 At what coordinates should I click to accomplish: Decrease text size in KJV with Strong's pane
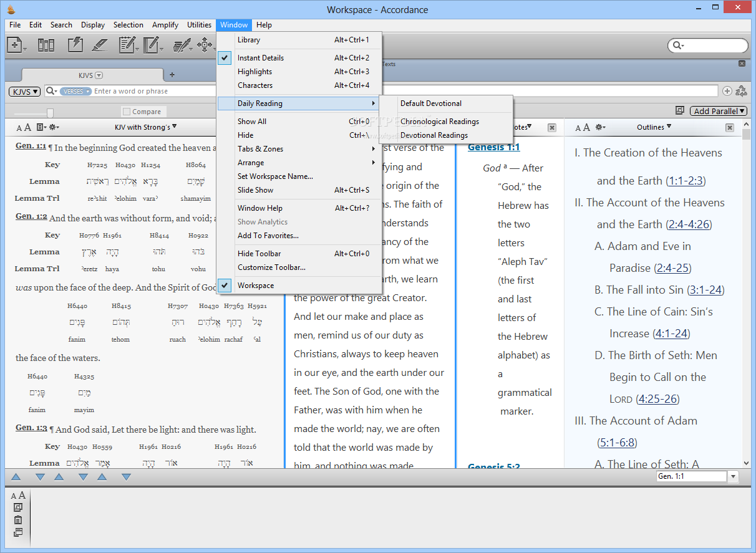tap(19, 128)
